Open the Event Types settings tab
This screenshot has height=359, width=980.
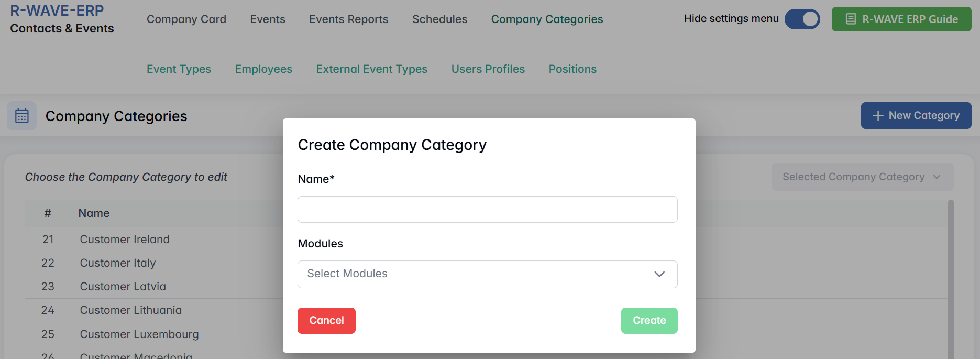pos(179,69)
